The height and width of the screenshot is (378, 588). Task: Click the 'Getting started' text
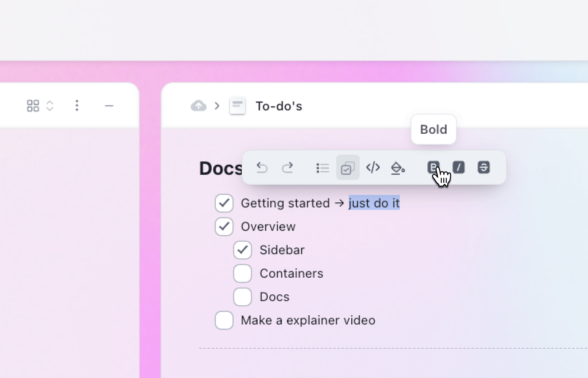click(285, 203)
